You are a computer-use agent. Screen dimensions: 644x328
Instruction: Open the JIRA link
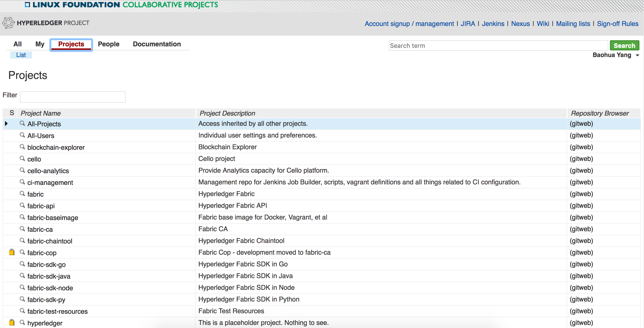(468, 24)
